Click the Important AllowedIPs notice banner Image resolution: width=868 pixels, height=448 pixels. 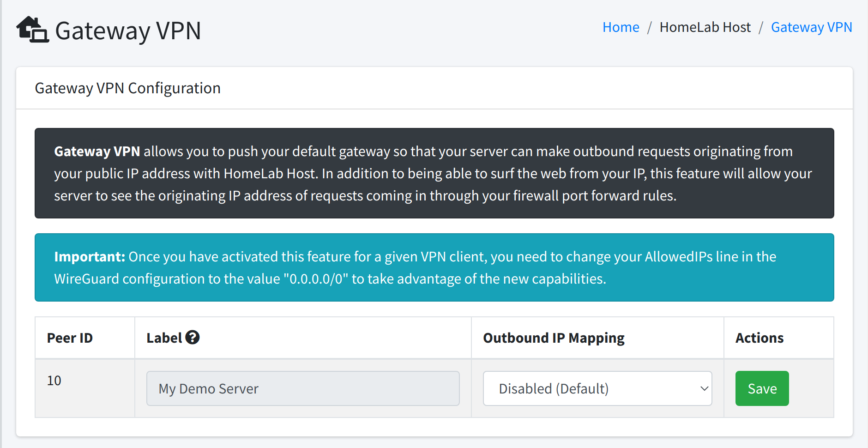pos(434,267)
